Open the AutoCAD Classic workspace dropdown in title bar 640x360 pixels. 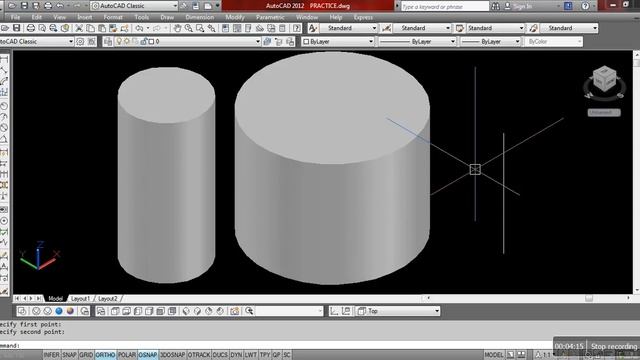point(135,6)
